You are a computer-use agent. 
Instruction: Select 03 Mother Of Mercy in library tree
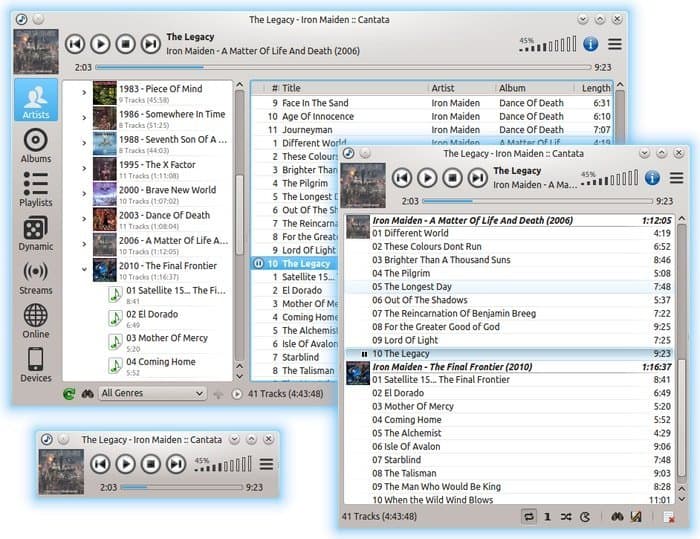click(x=168, y=343)
